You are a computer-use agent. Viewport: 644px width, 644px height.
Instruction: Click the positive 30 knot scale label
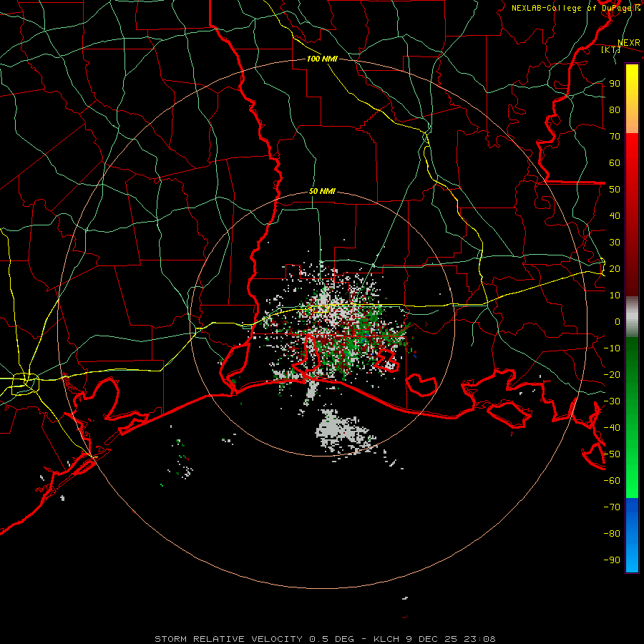(615, 243)
